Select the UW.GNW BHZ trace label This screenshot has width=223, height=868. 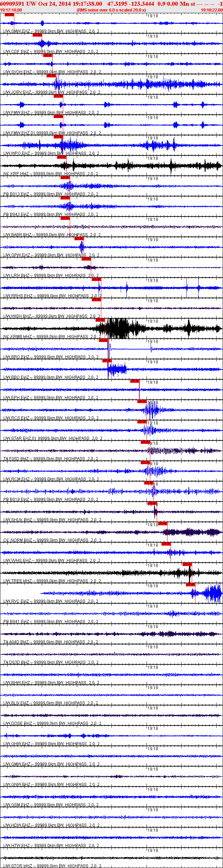[x=52, y=785]
